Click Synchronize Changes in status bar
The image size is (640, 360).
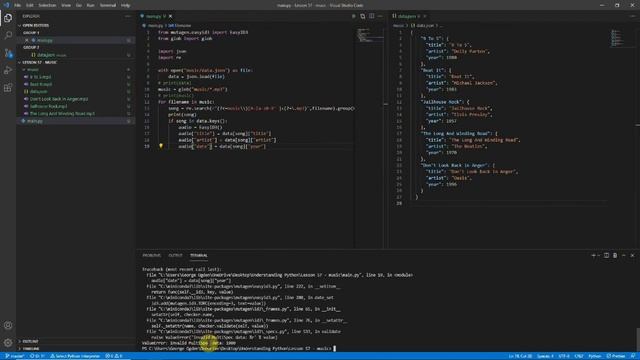click(x=37, y=356)
